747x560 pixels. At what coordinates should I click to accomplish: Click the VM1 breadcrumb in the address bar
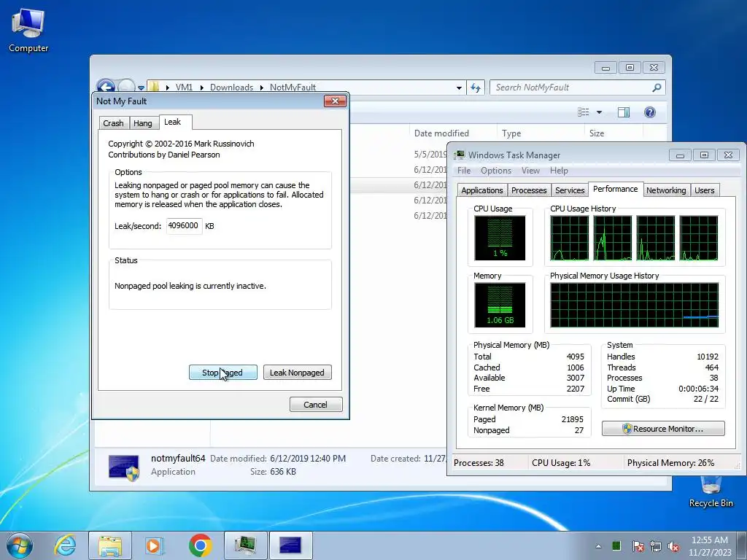tap(184, 87)
